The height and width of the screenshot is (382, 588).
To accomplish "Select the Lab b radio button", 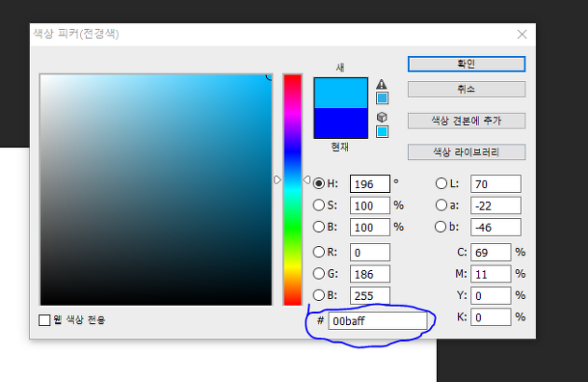I will [x=441, y=227].
